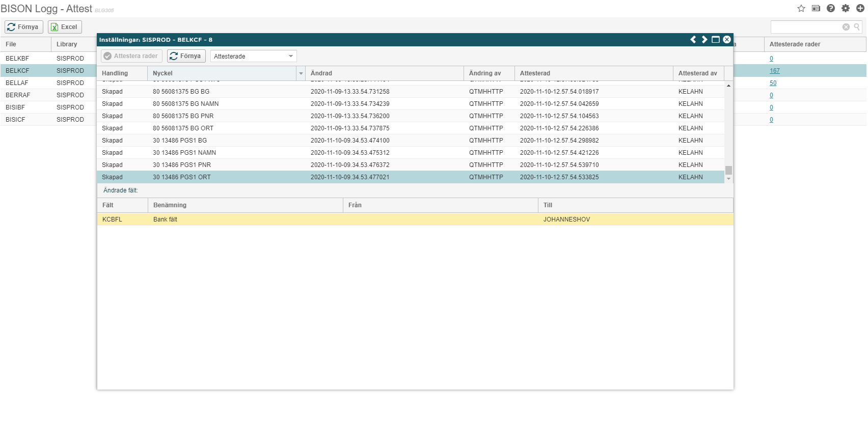The width and height of the screenshot is (868, 442).
Task: Click the File column header
Action: pos(25,44)
